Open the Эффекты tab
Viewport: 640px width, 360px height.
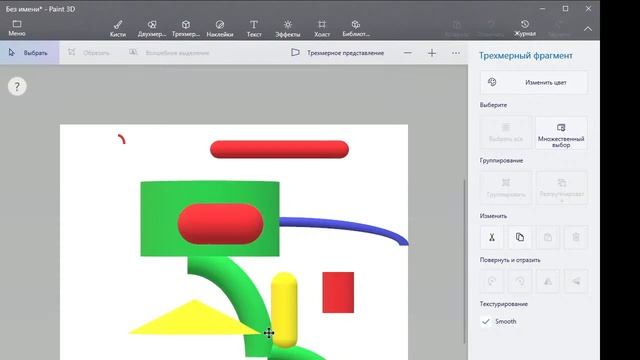tap(288, 29)
